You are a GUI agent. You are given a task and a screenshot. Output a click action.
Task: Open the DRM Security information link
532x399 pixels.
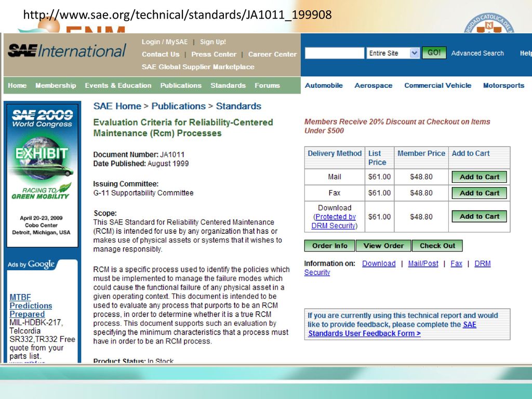tap(482, 263)
